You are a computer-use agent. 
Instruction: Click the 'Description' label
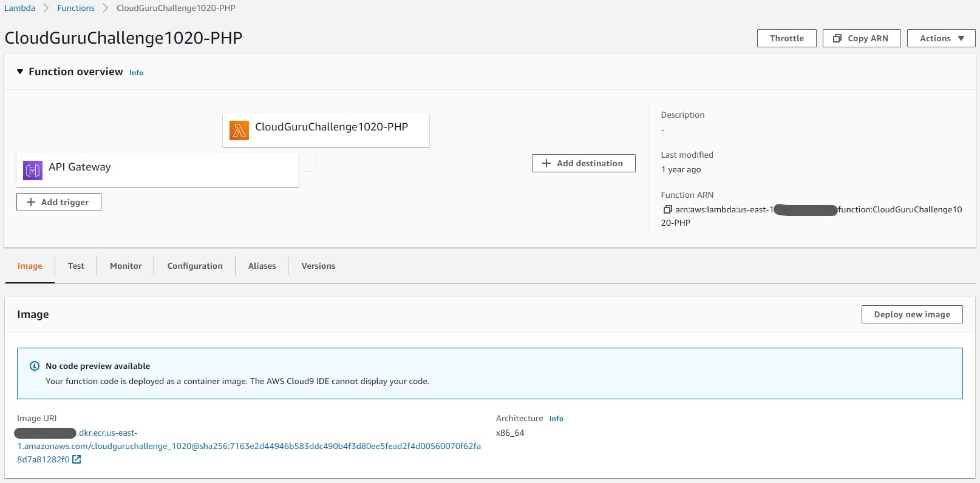pyautogui.click(x=682, y=115)
